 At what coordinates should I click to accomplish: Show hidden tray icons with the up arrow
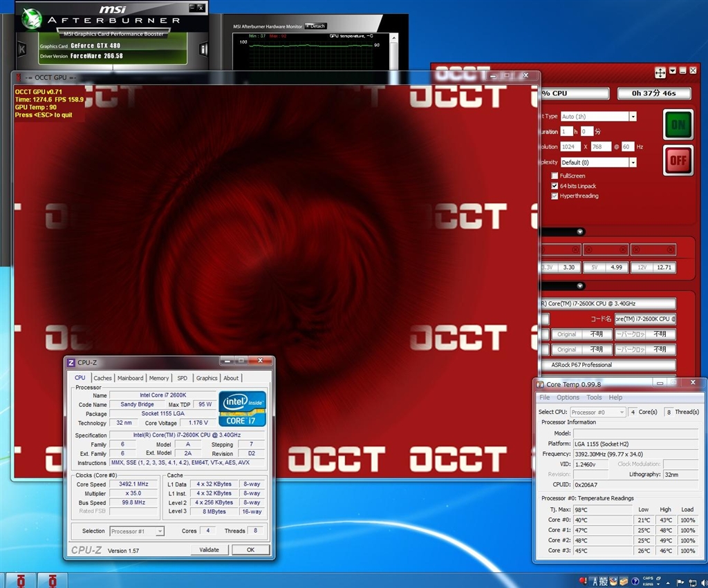[668, 582]
